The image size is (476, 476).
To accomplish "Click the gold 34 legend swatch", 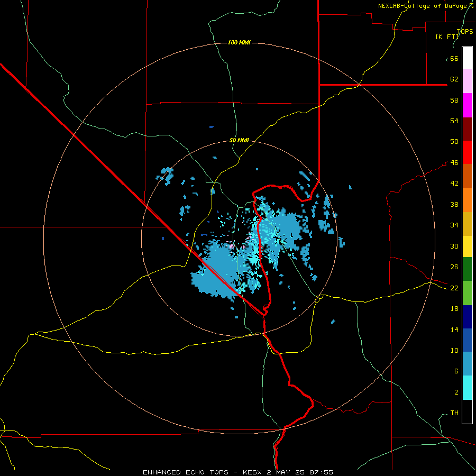I will point(467,224).
